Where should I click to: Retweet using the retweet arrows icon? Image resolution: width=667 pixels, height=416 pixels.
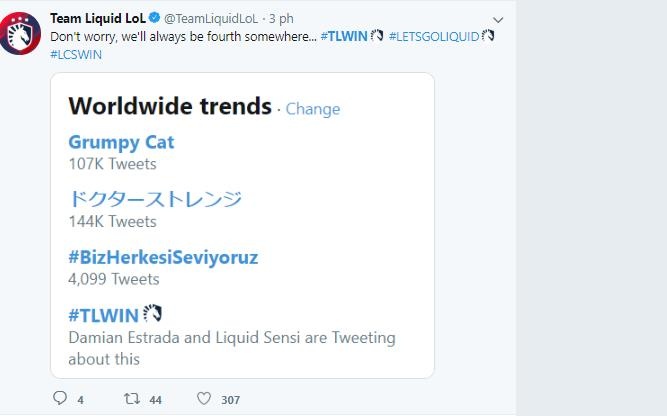(131, 399)
